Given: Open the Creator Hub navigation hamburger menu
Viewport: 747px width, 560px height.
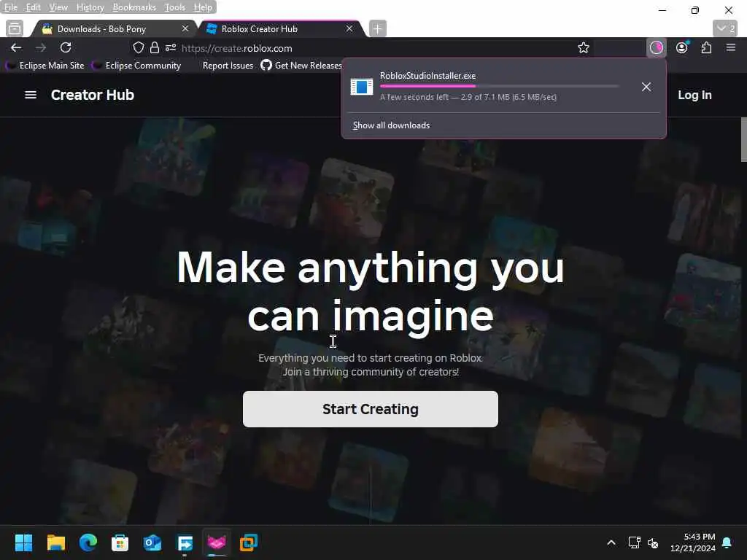Looking at the screenshot, I should click(x=31, y=95).
